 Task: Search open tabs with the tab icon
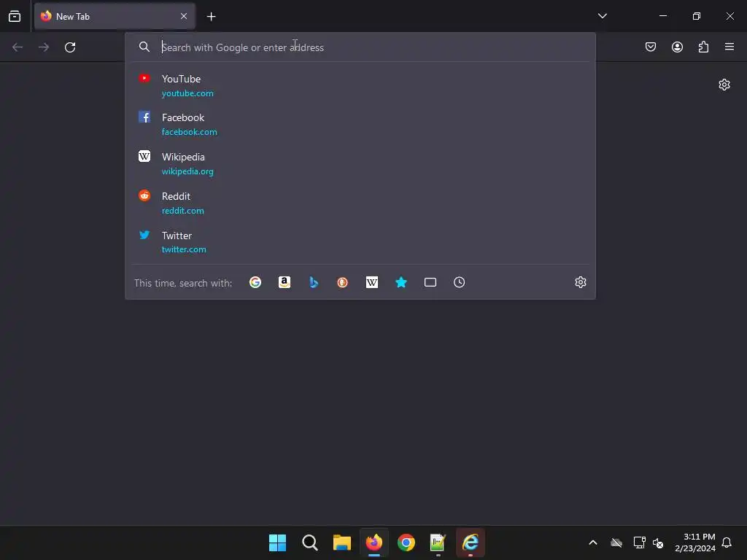[430, 282]
